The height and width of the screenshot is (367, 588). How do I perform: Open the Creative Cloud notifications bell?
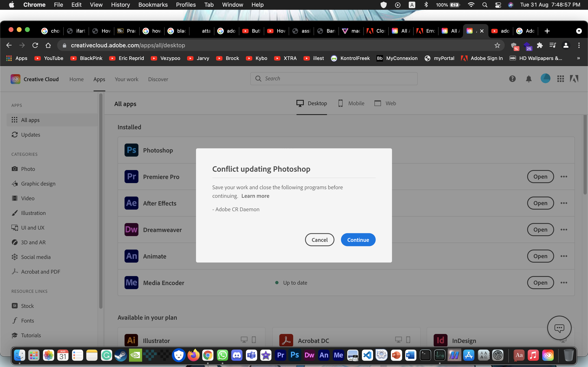[528, 79]
